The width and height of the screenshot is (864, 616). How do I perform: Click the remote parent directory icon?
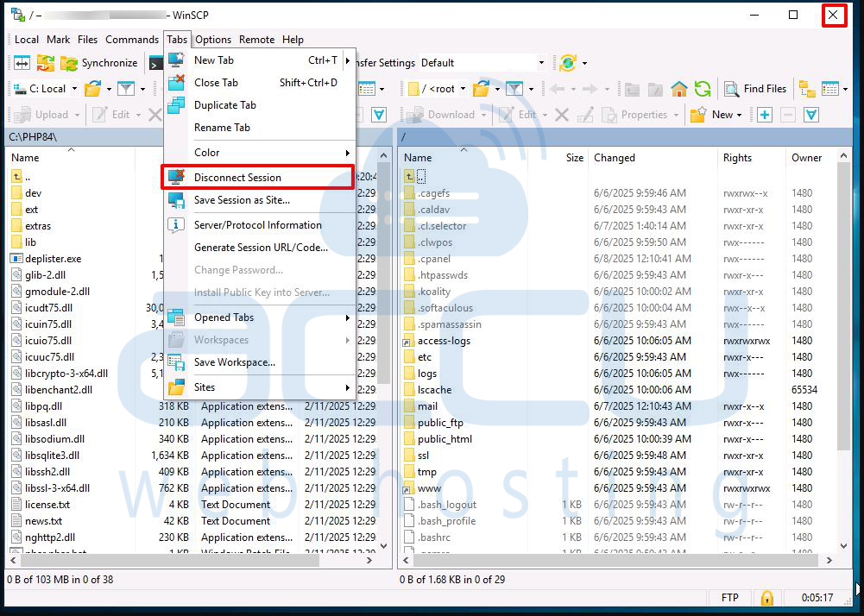pyautogui.click(x=409, y=176)
